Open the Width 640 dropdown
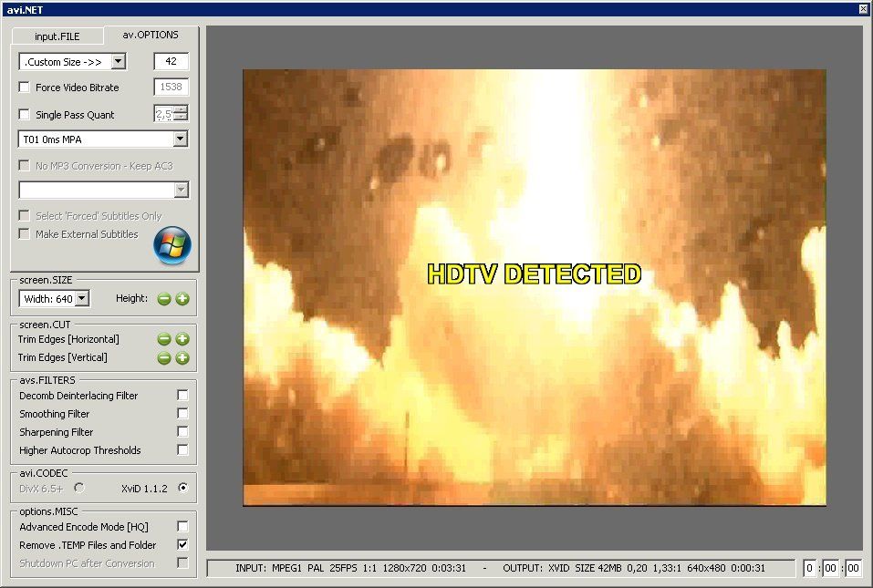This screenshot has width=873, height=588. coord(82,298)
